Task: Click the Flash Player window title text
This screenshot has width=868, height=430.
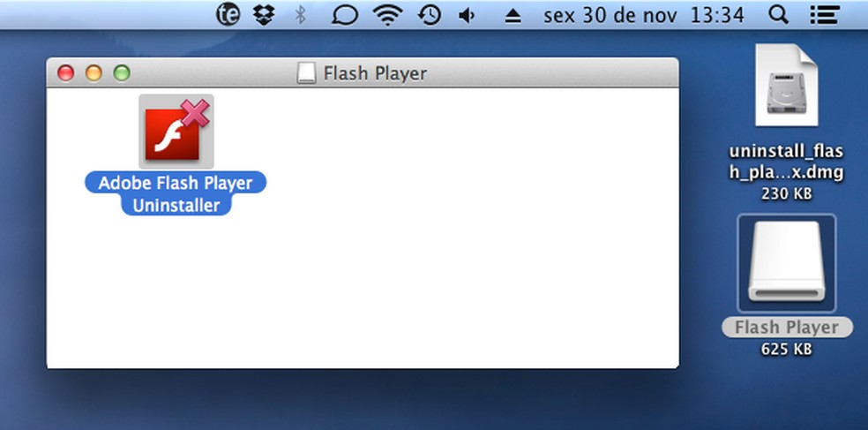Action: (x=375, y=73)
